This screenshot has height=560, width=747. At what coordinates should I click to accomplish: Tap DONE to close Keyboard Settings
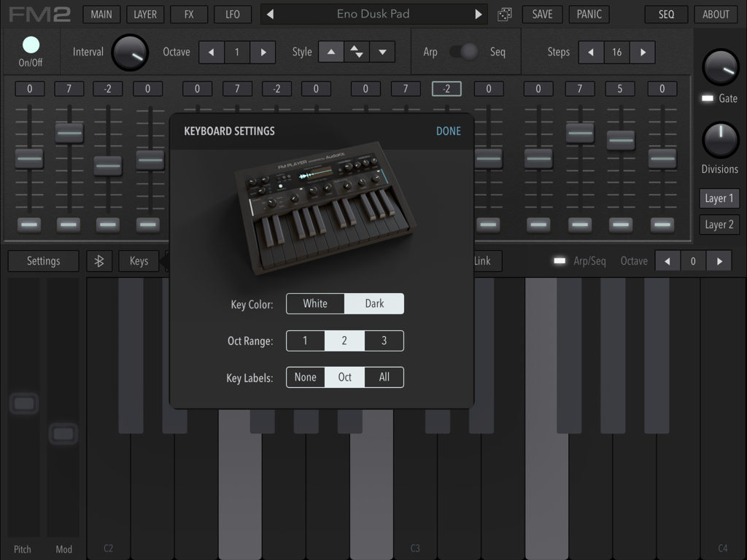pyautogui.click(x=448, y=131)
